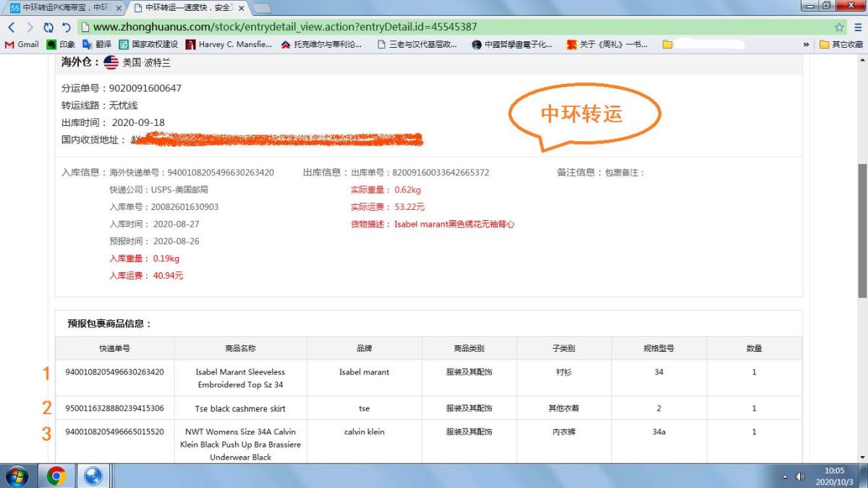Open the Harvey C. Mansfie... bookmark

(x=229, y=44)
